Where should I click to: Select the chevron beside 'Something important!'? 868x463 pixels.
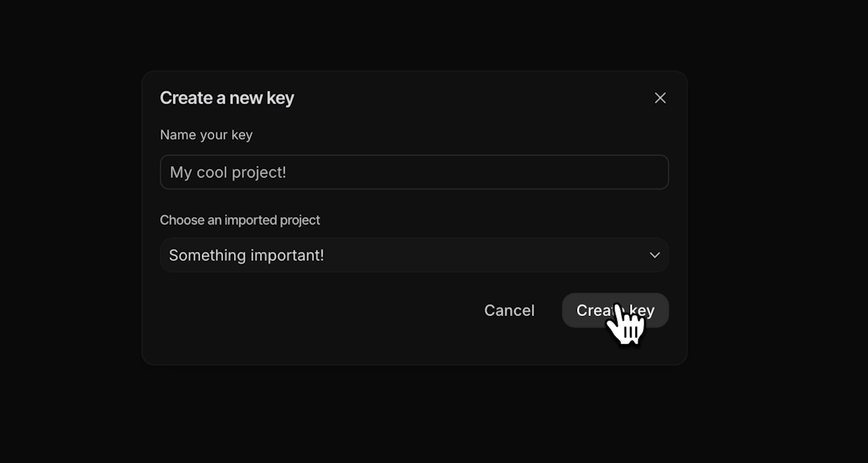pyautogui.click(x=655, y=255)
